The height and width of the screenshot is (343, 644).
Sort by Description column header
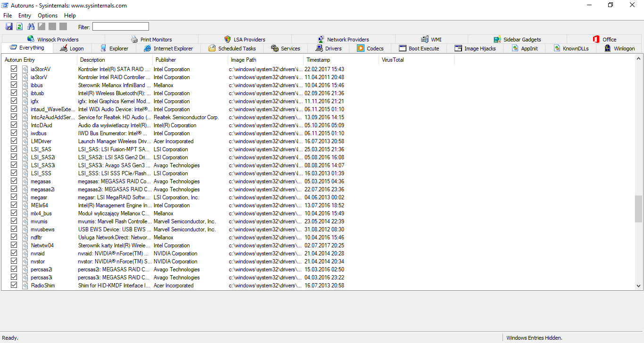[115, 60]
